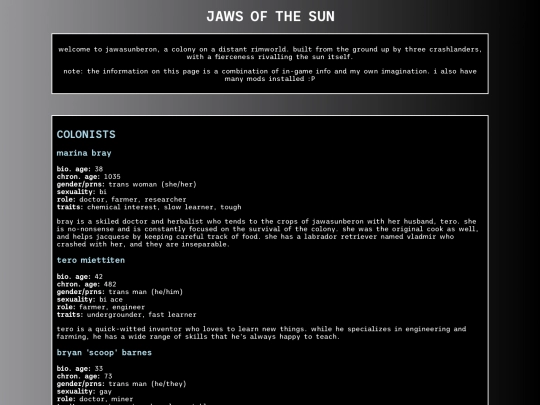This screenshot has width=540, height=405.
Task: Click the note about mods installed
Action: [x=270, y=75]
